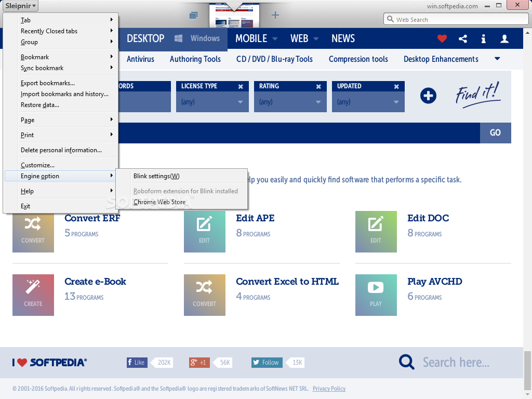Image resolution: width=532 pixels, height=399 pixels.
Task: Expand more categories arrow after Desktop Enhancements
Action: tap(497, 59)
